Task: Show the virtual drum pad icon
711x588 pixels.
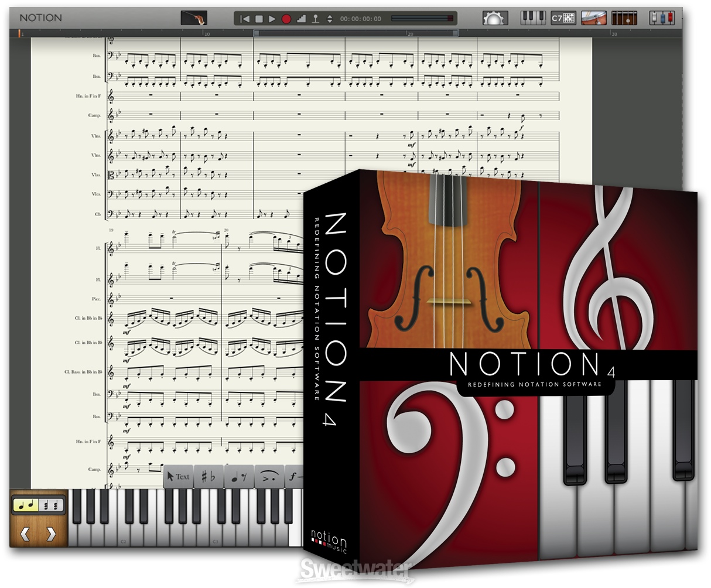Action: coord(593,18)
